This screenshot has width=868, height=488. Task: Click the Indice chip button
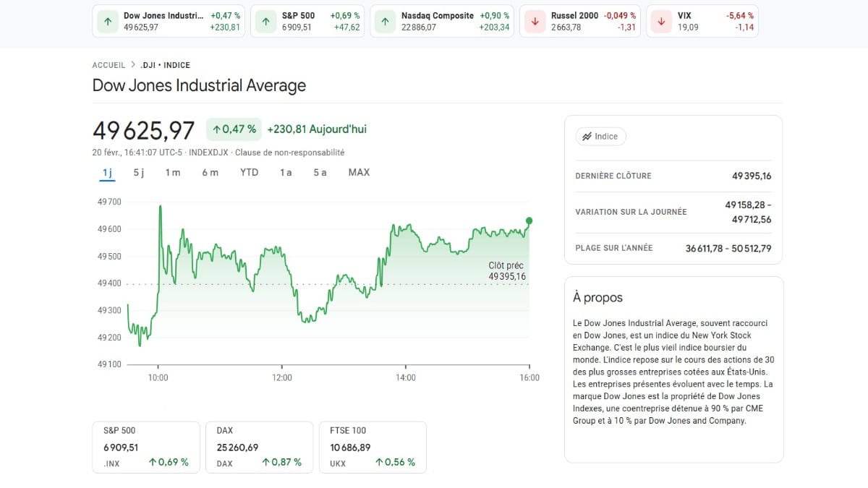[x=601, y=137]
